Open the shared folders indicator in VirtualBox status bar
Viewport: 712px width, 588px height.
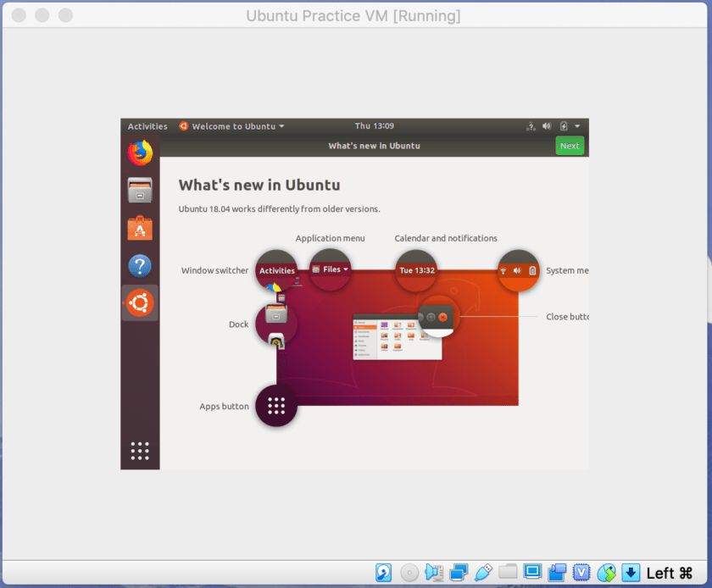point(508,572)
